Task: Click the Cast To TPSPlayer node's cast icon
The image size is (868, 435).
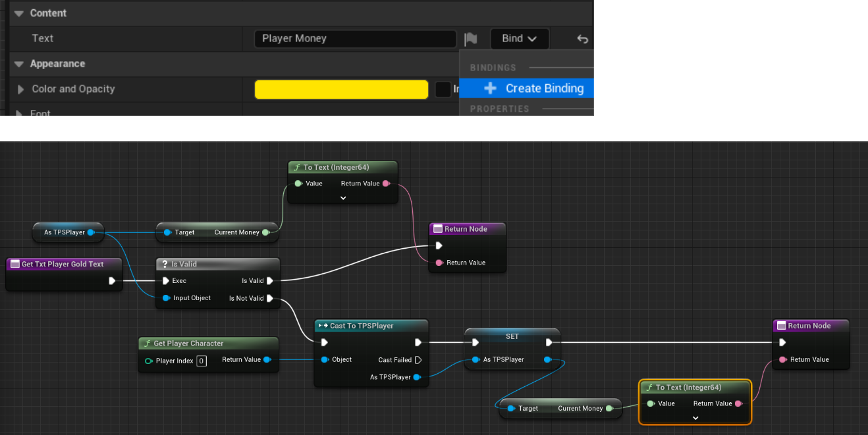Action: pyautogui.click(x=322, y=326)
